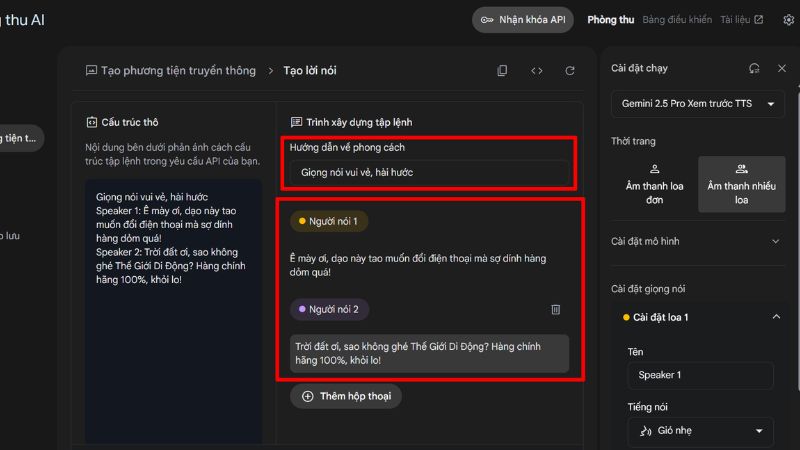The image size is (800, 450).
Task: Show code with angle brackets icon
Action: pyautogui.click(x=537, y=70)
